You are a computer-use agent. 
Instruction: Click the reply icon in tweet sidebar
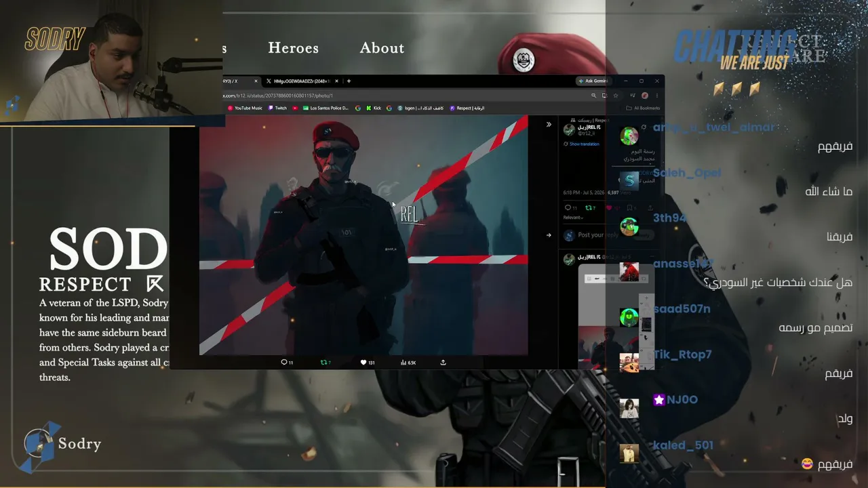point(568,207)
